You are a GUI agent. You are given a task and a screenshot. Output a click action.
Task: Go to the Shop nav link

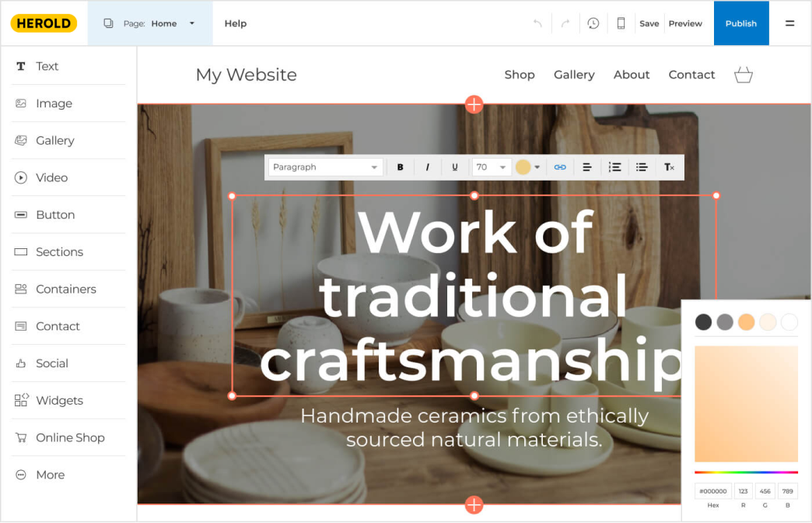(520, 75)
